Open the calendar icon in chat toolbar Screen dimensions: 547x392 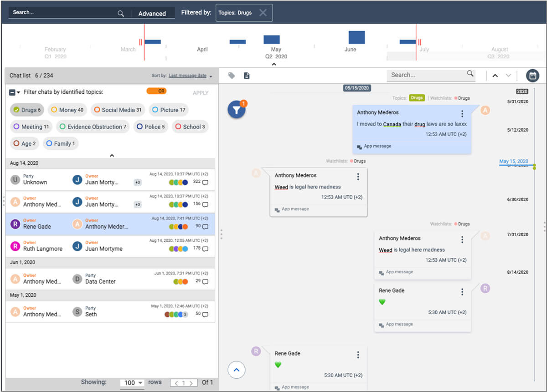tap(532, 76)
